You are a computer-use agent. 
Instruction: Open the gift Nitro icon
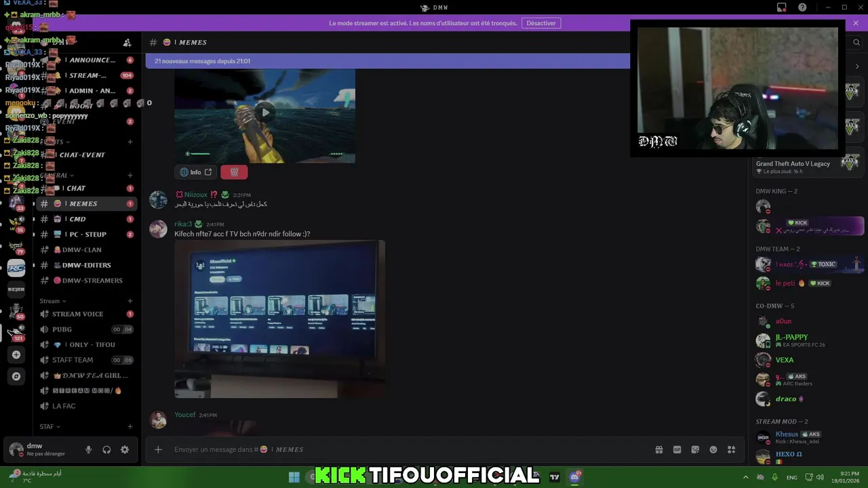tap(658, 449)
